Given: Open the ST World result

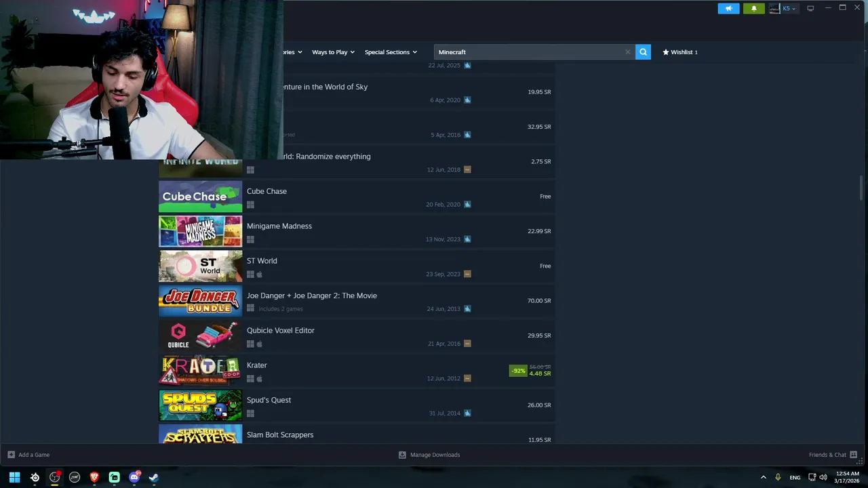Looking at the screenshot, I should tap(357, 266).
